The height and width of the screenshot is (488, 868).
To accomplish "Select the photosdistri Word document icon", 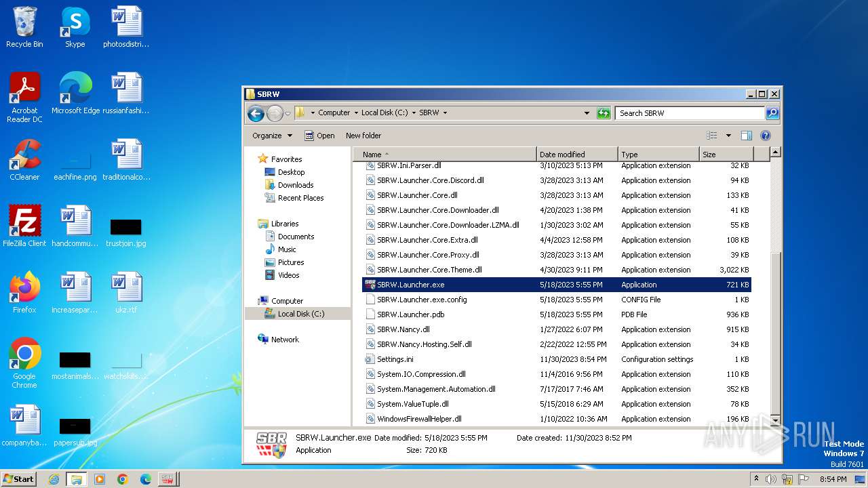I will (126, 27).
